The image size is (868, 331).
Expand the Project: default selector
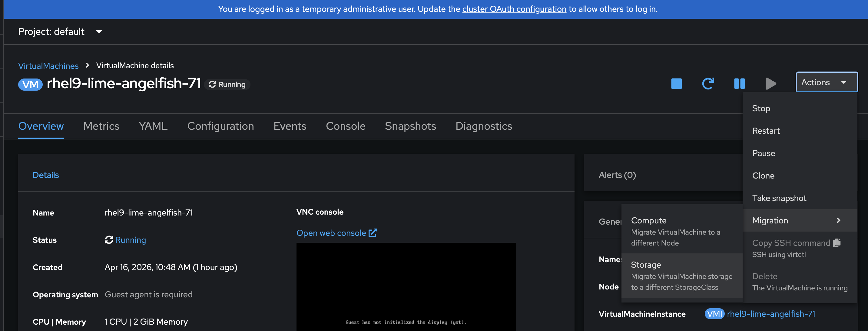click(x=60, y=32)
